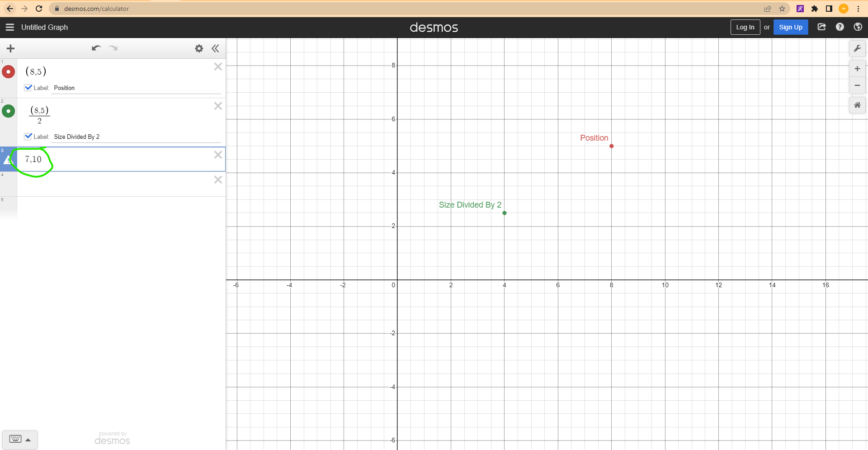Click the green color swatch for expression 2
Image resolution: width=868 pixels, height=450 pixels.
coord(8,111)
